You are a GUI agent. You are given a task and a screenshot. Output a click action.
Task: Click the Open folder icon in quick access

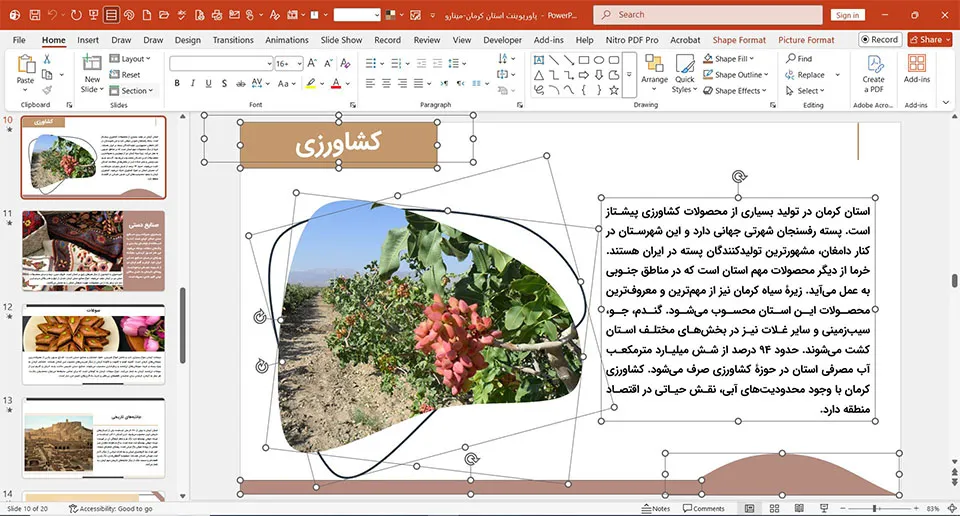(164, 15)
